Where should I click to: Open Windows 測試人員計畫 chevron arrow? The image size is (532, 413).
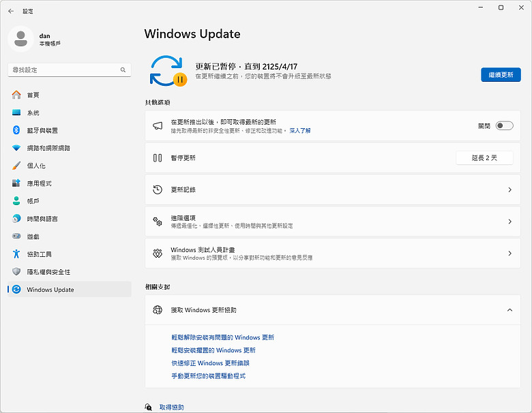(509, 254)
